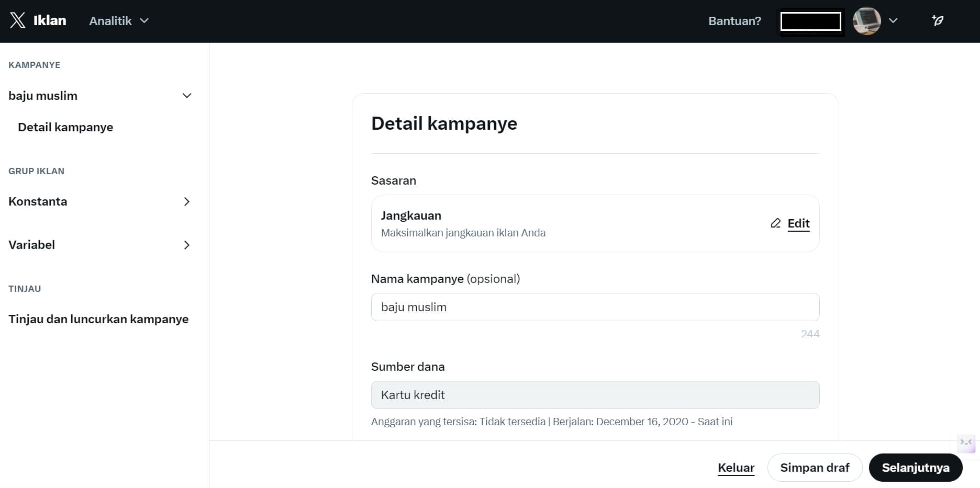This screenshot has height=488, width=980.
Task: Expand the Konstanta ad group
Action: pos(186,202)
